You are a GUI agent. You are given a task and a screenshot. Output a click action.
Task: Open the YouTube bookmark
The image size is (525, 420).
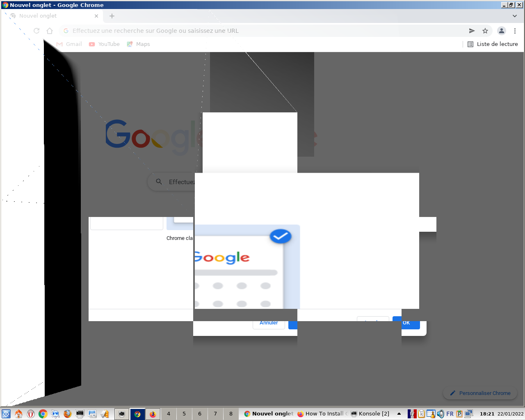[x=104, y=44]
